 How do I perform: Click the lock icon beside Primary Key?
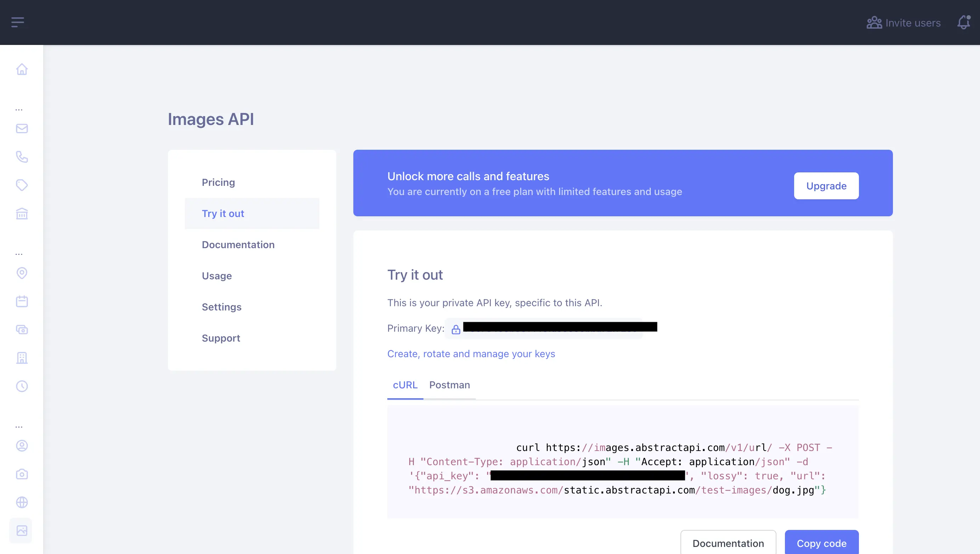(455, 330)
